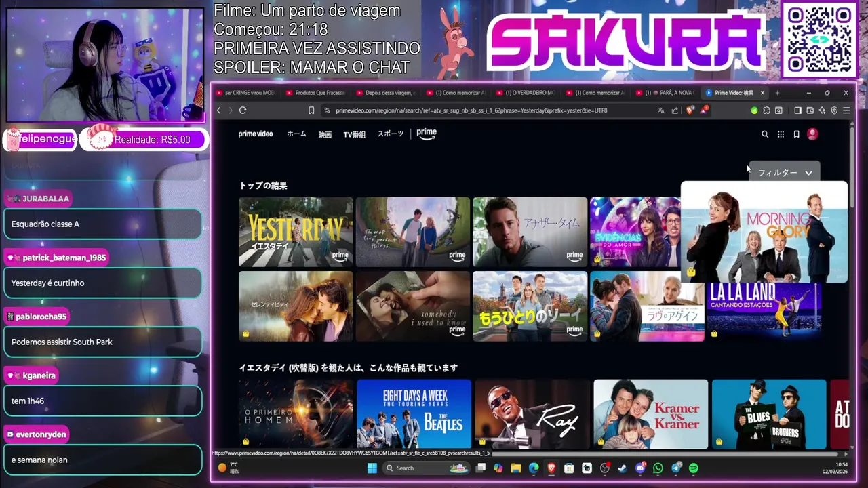Show the Brave sidebar panel
The width and height of the screenshot is (868, 488).
coord(797,110)
